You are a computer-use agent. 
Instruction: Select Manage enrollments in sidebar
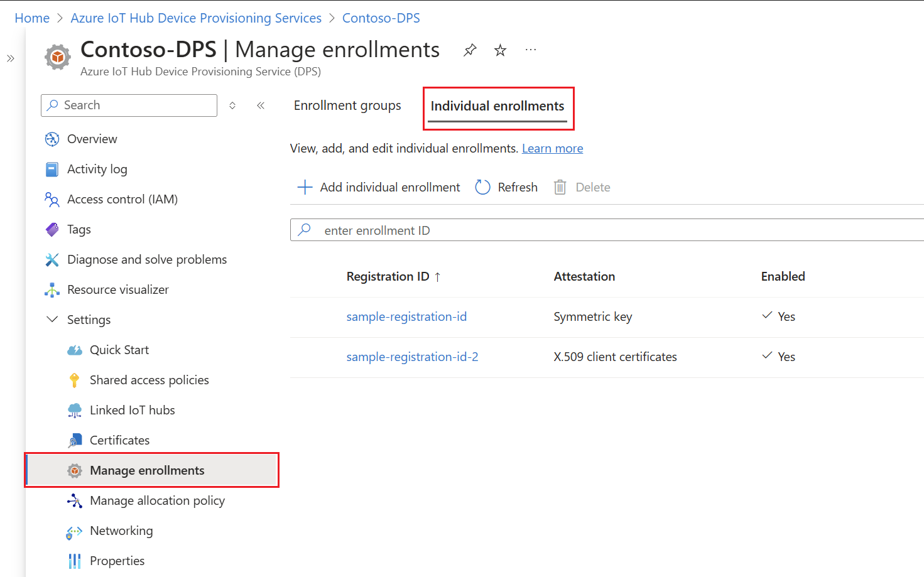pos(152,470)
